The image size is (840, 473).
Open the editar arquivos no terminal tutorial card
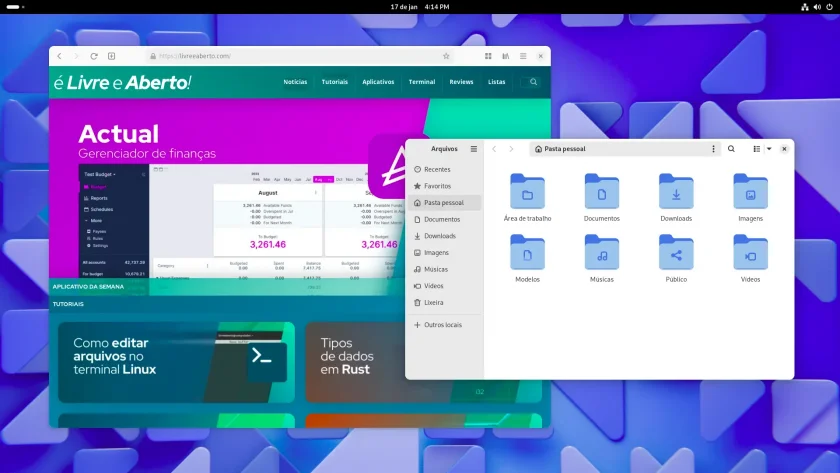tap(176, 362)
